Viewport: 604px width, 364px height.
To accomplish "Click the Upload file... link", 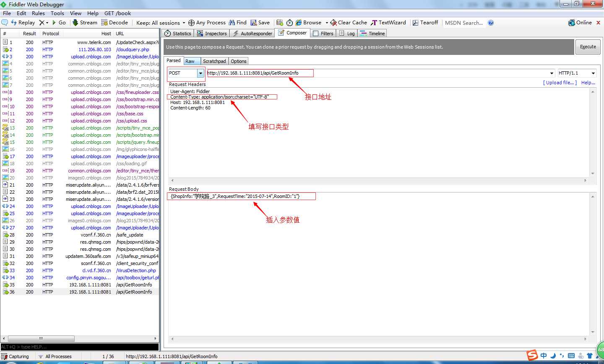I will coord(560,83).
